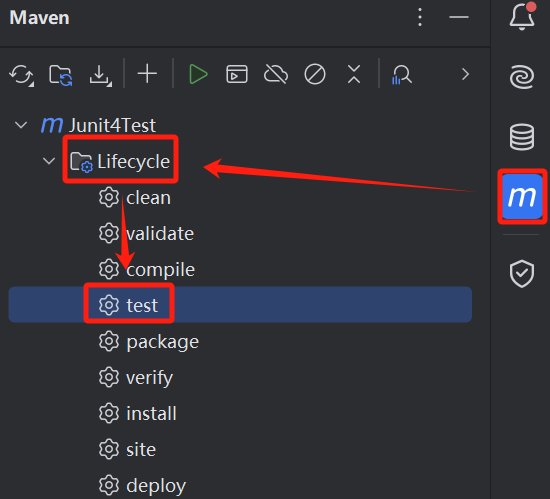Screen dimensions: 550x499
Task: Click gear icon beside verify goal
Action: coord(109,377)
